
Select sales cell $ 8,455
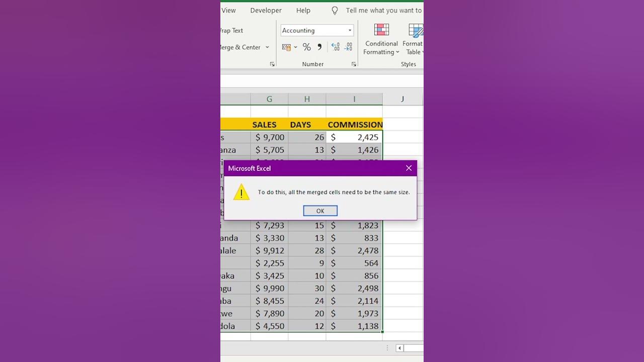[269, 301]
